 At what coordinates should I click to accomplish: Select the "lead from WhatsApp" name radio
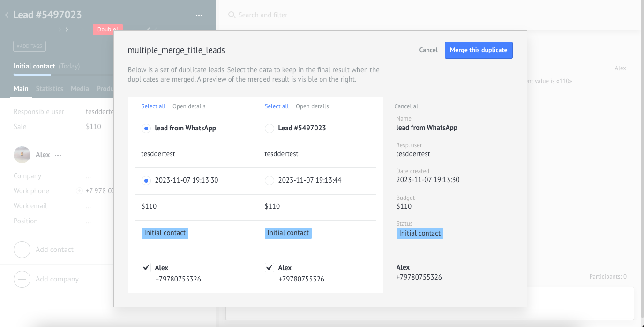coord(146,128)
